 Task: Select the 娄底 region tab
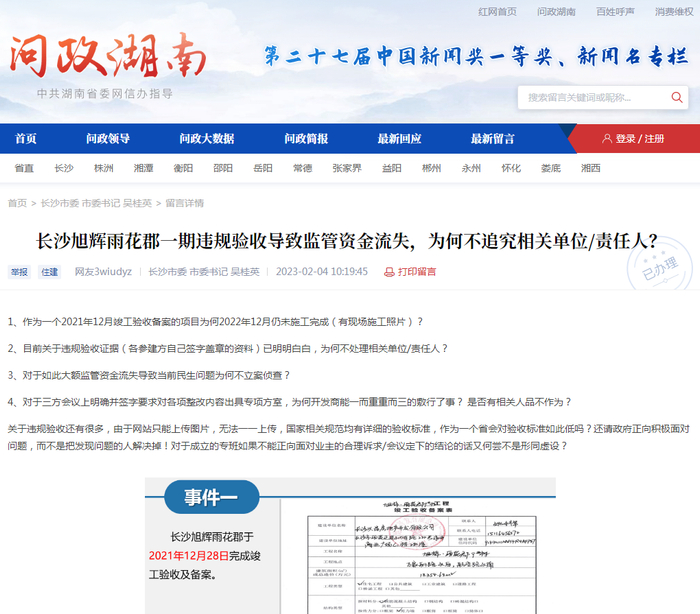[551, 168]
